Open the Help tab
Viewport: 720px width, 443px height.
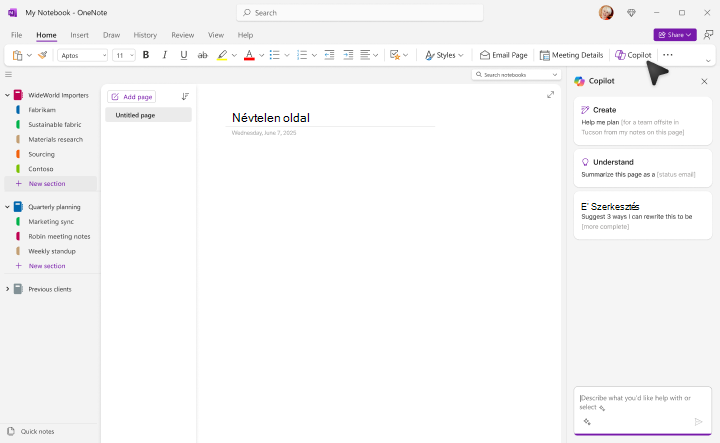[x=245, y=35]
